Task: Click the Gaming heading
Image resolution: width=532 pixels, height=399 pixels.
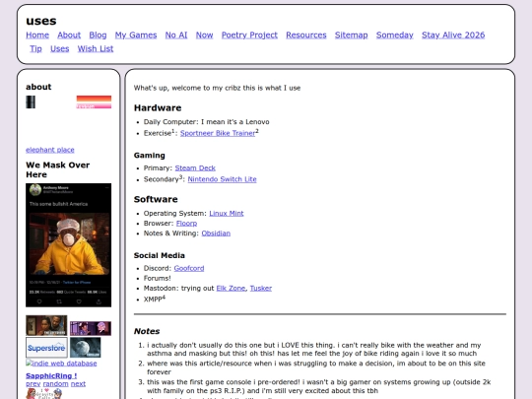Action: 150,156
